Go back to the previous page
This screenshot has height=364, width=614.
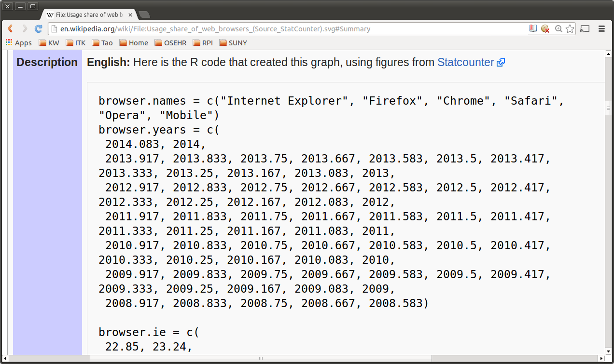11,29
